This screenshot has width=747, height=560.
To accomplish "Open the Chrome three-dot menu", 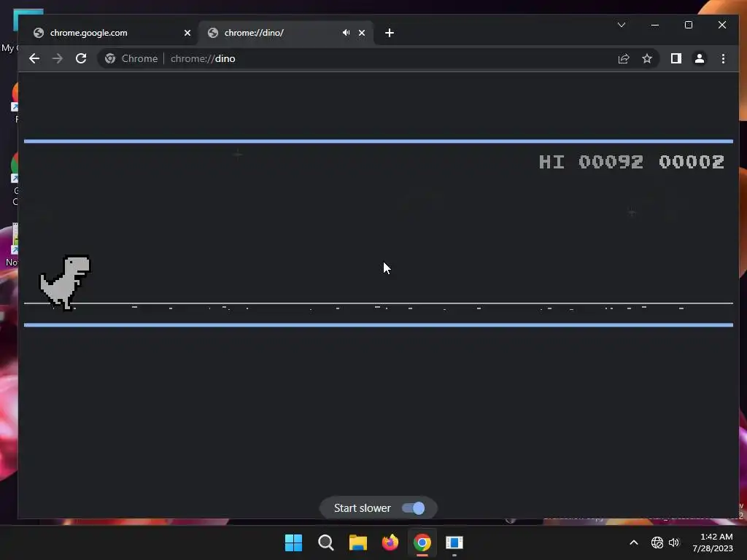I will [x=723, y=58].
